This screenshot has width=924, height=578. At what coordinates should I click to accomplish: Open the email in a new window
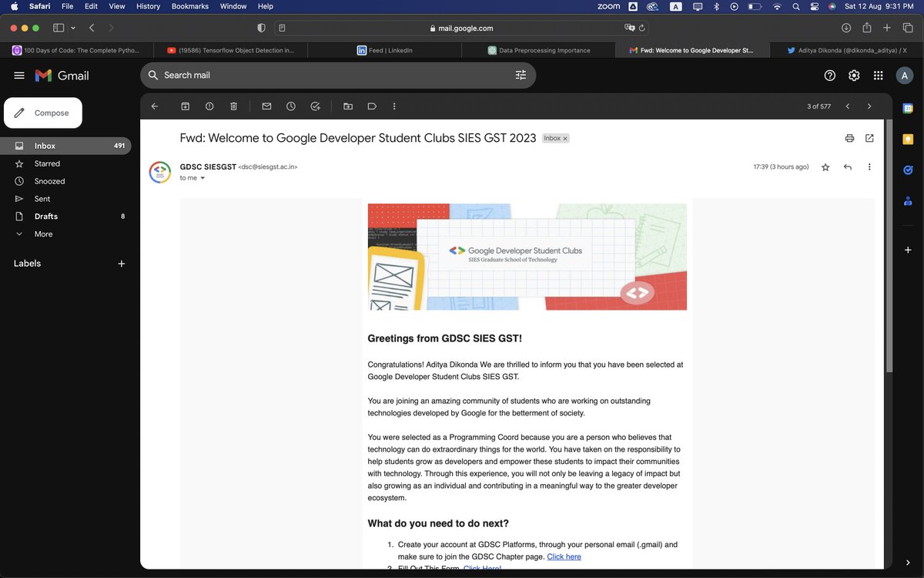869,139
